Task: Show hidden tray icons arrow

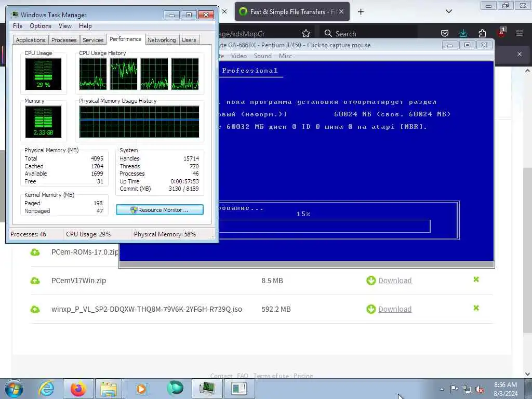Action: (442, 389)
